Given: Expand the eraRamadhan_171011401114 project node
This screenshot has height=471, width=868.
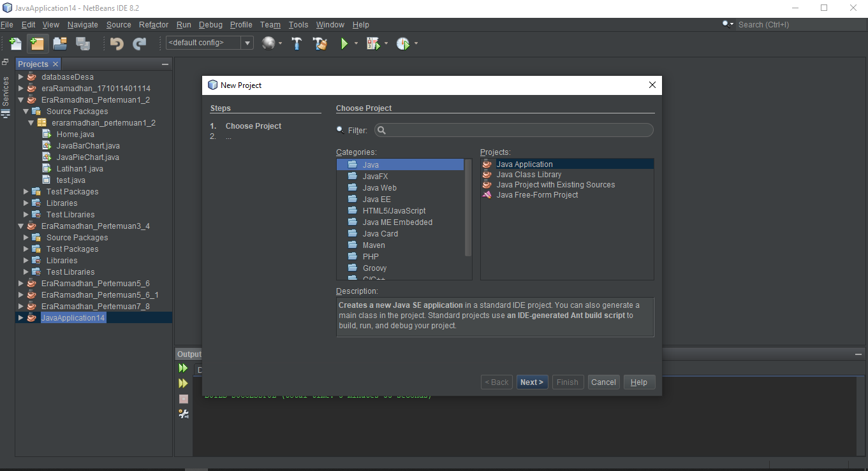Looking at the screenshot, I should 21,89.
